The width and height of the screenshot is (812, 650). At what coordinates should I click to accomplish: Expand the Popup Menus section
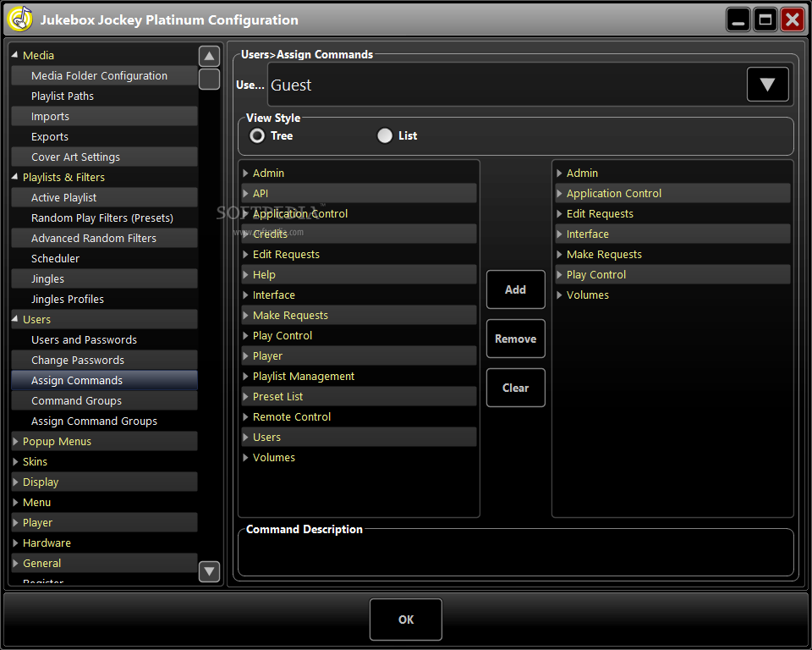coord(15,442)
